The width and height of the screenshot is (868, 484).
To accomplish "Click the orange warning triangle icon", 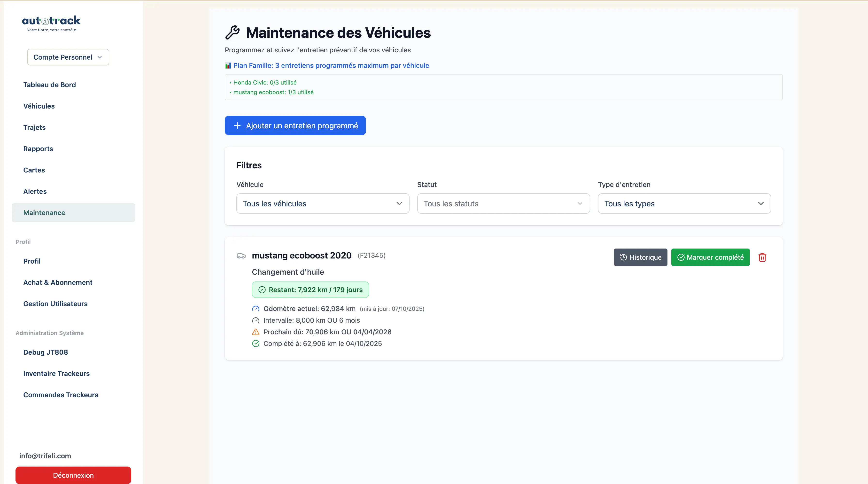I will (x=256, y=332).
